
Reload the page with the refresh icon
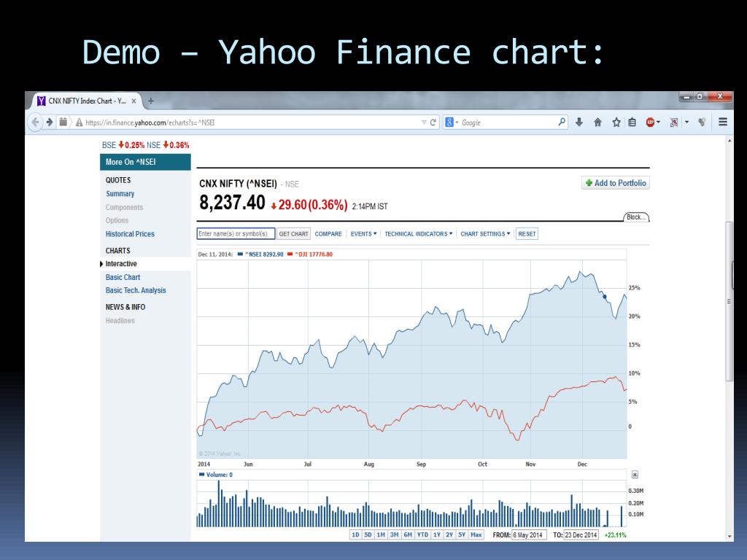[x=433, y=122]
